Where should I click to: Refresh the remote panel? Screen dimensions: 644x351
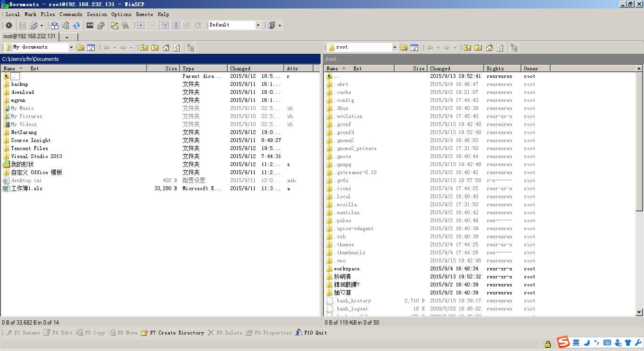500,48
